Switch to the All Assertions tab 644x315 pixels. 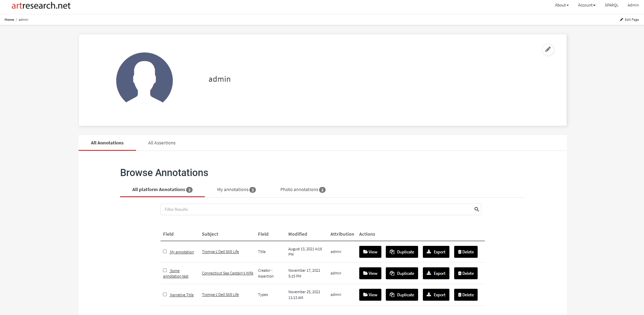(162, 143)
